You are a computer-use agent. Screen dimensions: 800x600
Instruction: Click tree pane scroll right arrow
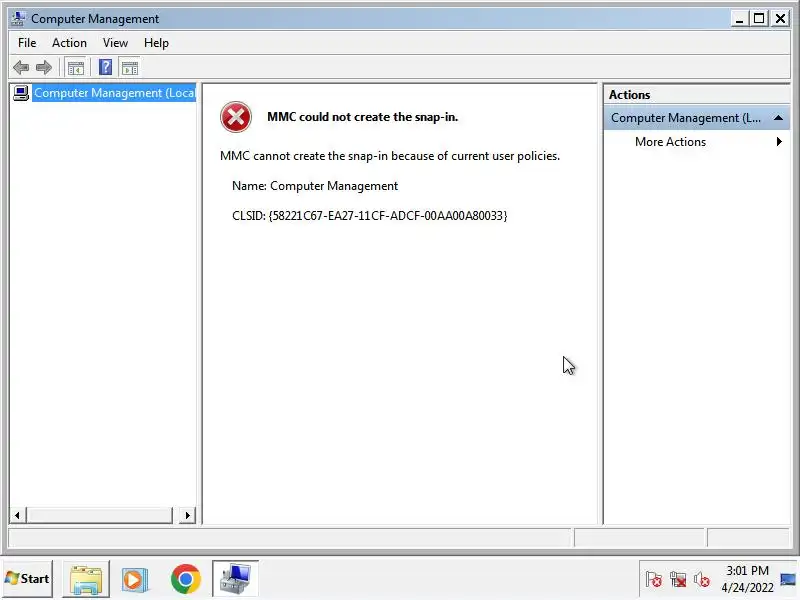187,515
